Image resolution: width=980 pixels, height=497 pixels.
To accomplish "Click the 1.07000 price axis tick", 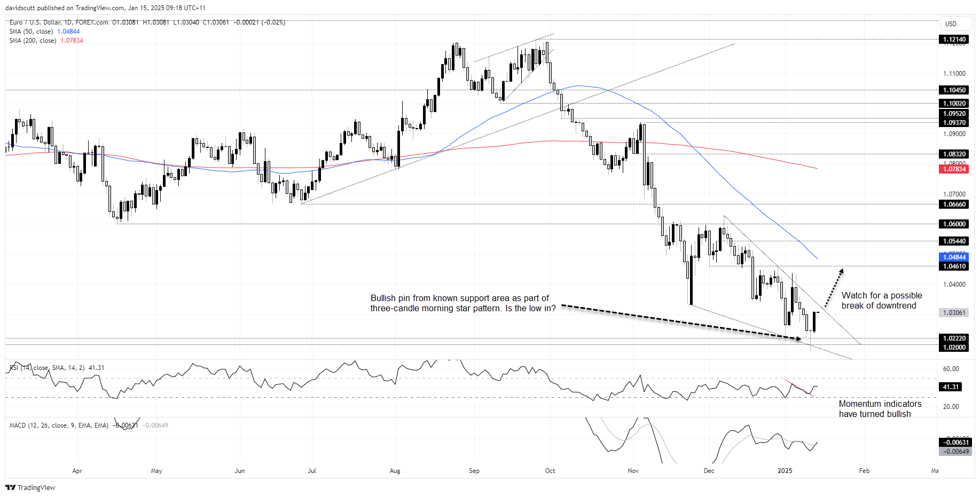I will tap(954, 194).
